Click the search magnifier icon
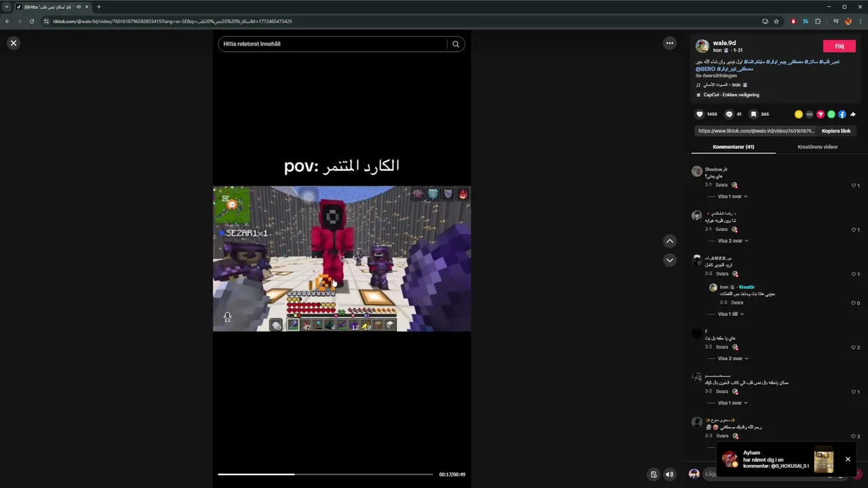 [x=456, y=44]
